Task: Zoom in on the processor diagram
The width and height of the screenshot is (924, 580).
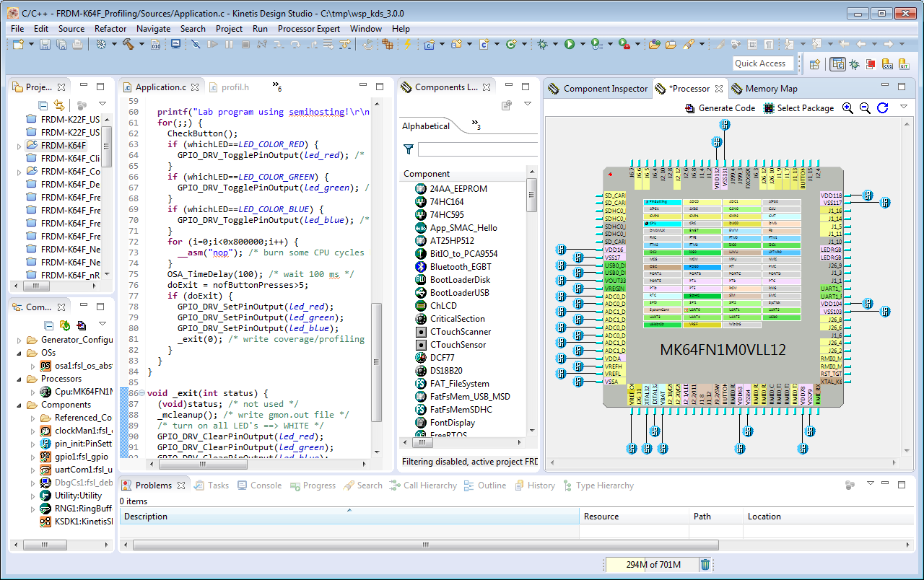Action: pyautogui.click(x=847, y=108)
